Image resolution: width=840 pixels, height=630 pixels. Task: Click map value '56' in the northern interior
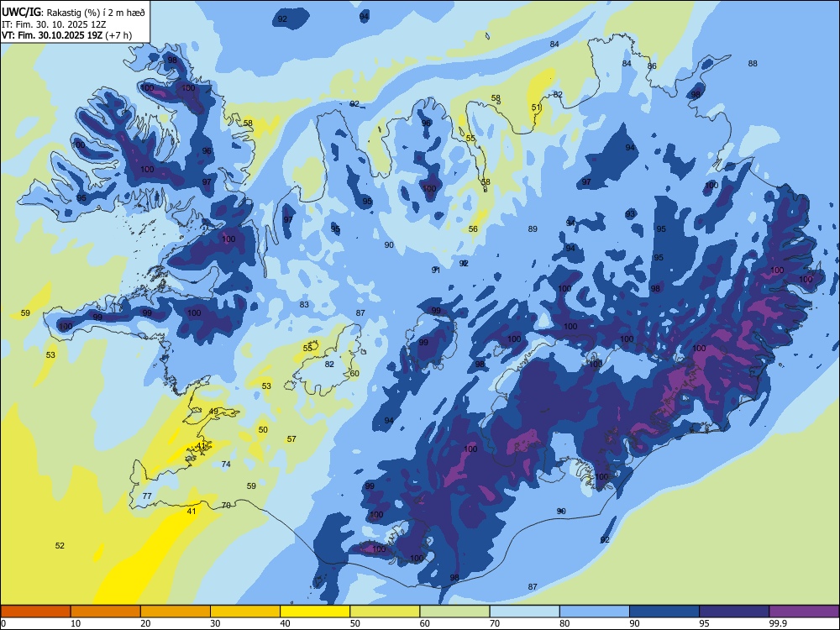coord(473,228)
